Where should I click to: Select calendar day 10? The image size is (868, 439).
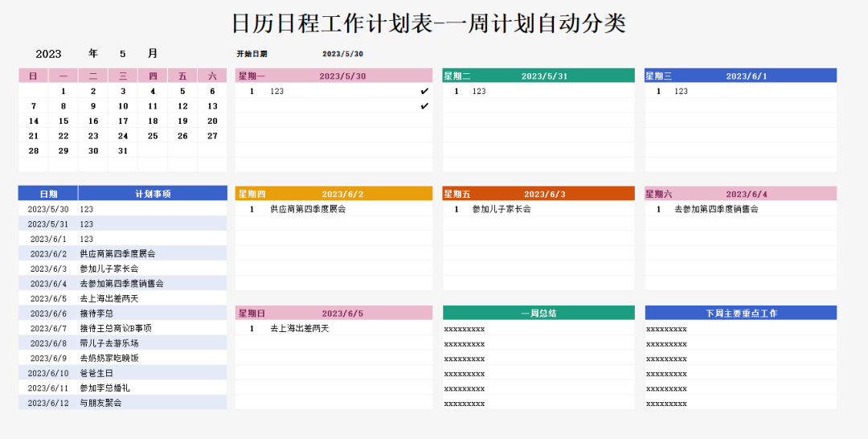click(x=123, y=106)
